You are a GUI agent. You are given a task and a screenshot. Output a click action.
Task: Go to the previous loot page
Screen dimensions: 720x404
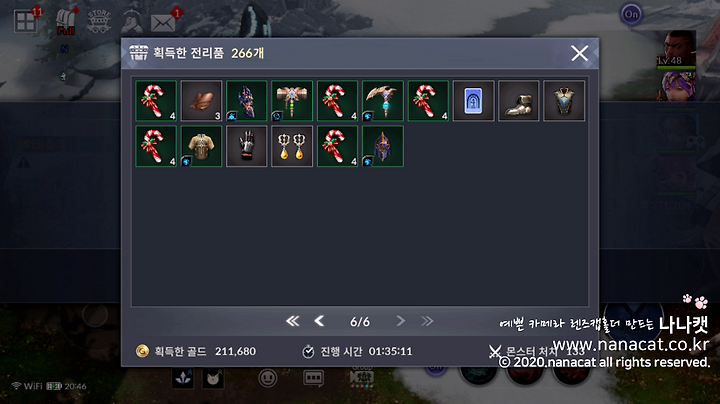tap(319, 321)
